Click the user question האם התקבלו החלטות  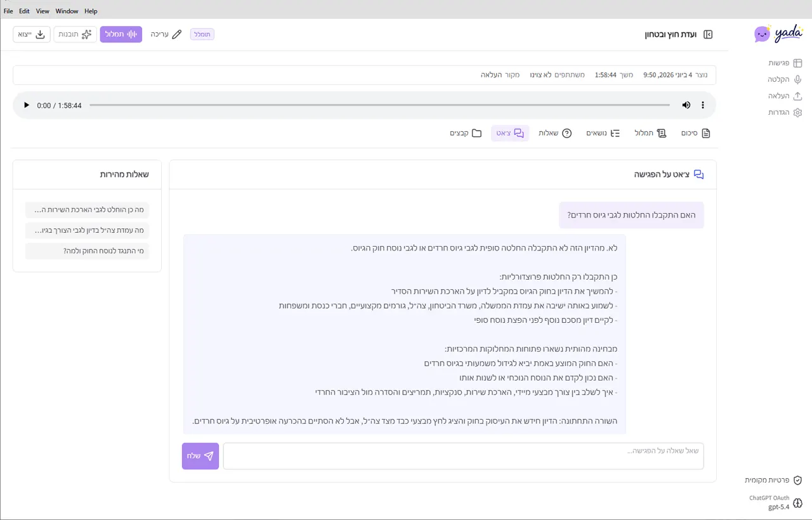point(631,215)
